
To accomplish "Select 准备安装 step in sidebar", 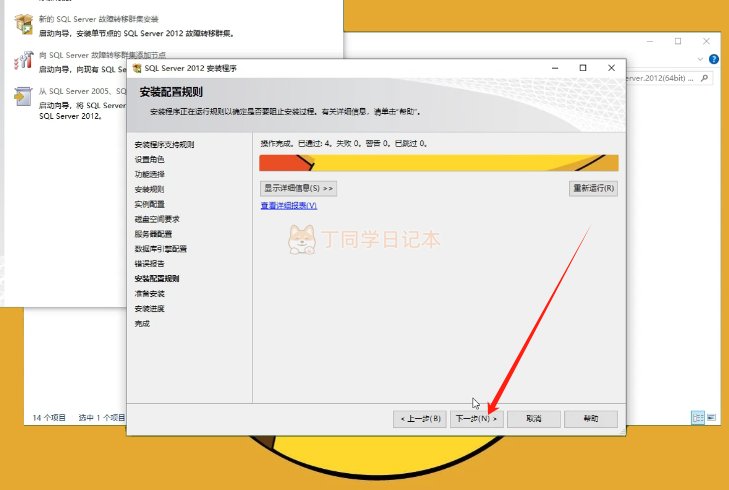I will pyautogui.click(x=149, y=293).
